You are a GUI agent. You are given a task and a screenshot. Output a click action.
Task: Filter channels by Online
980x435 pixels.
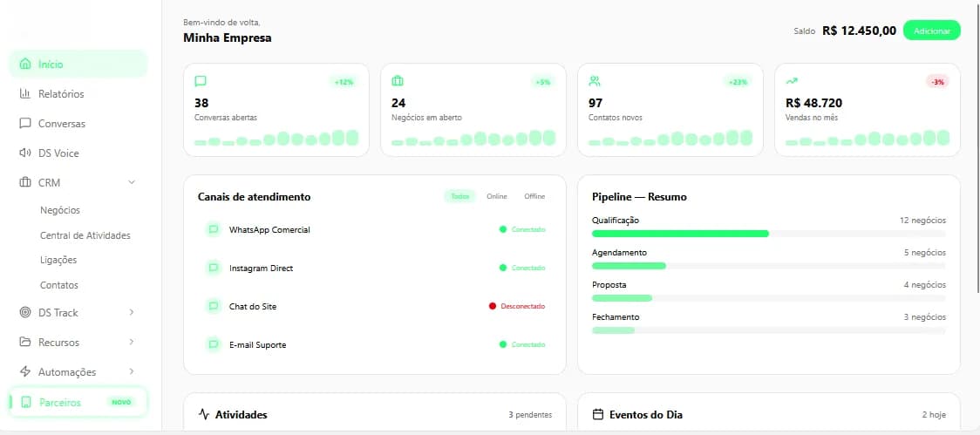tap(497, 196)
